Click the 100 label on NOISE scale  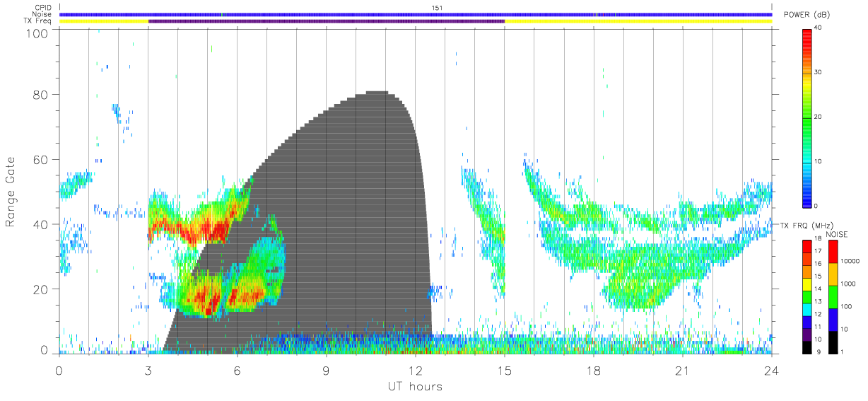pos(847,306)
